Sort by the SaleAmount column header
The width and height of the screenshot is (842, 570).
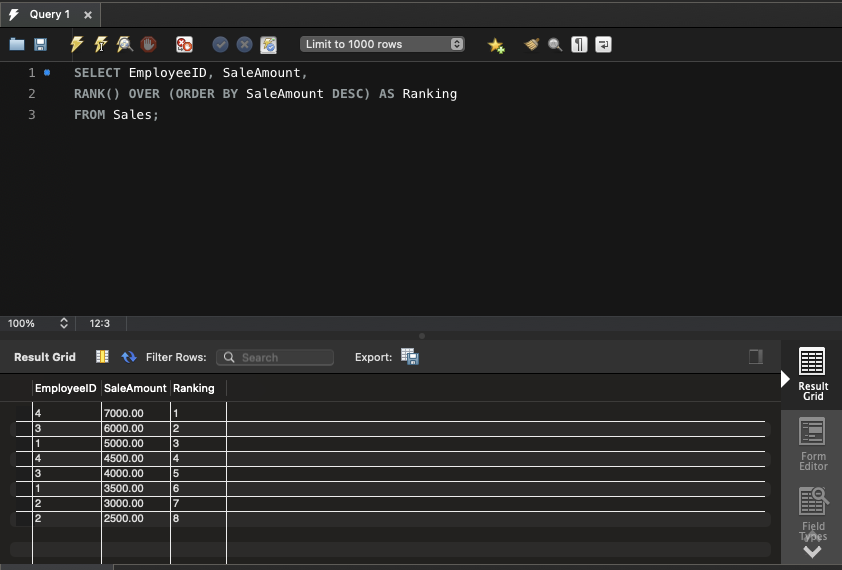pos(135,388)
